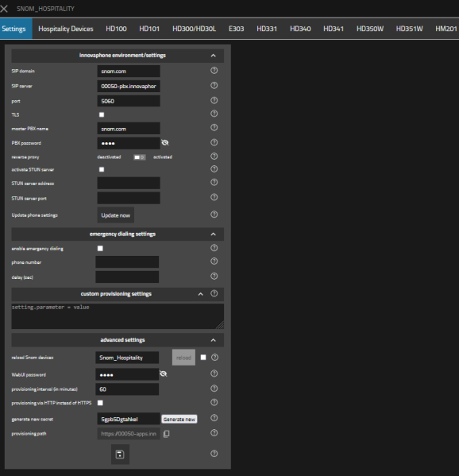Click the emergency phone number field
The height and width of the screenshot is (476, 459).
(x=127, y=262)
